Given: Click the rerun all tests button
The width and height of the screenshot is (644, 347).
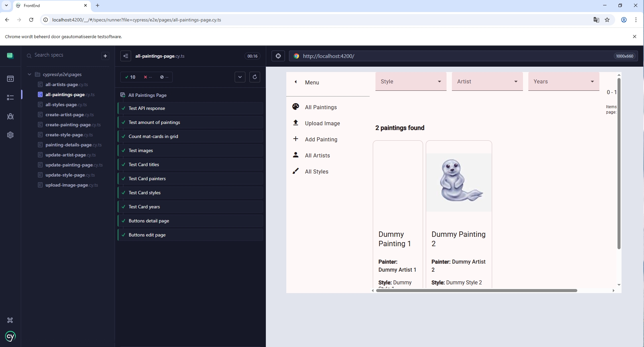Looking at the screenshot, I should pos(254,77).
